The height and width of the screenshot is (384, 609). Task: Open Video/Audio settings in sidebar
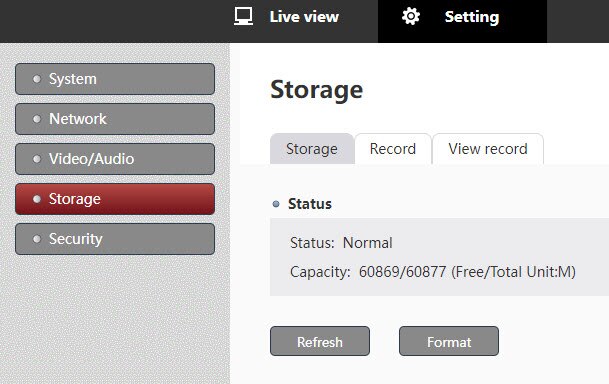click(115, 159)
